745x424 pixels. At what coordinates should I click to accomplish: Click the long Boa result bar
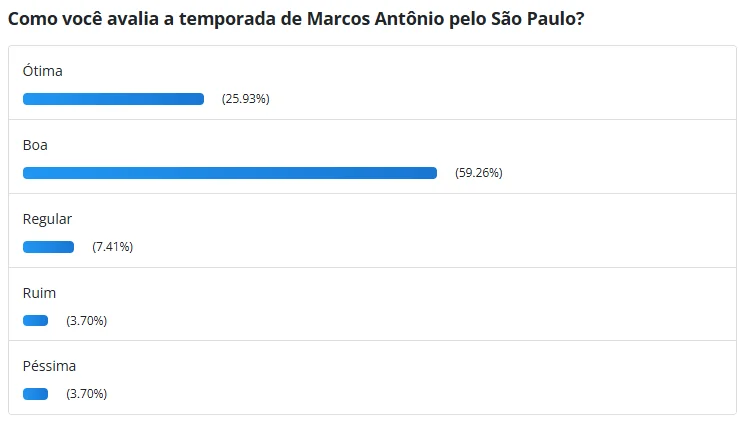click(230, 173)
